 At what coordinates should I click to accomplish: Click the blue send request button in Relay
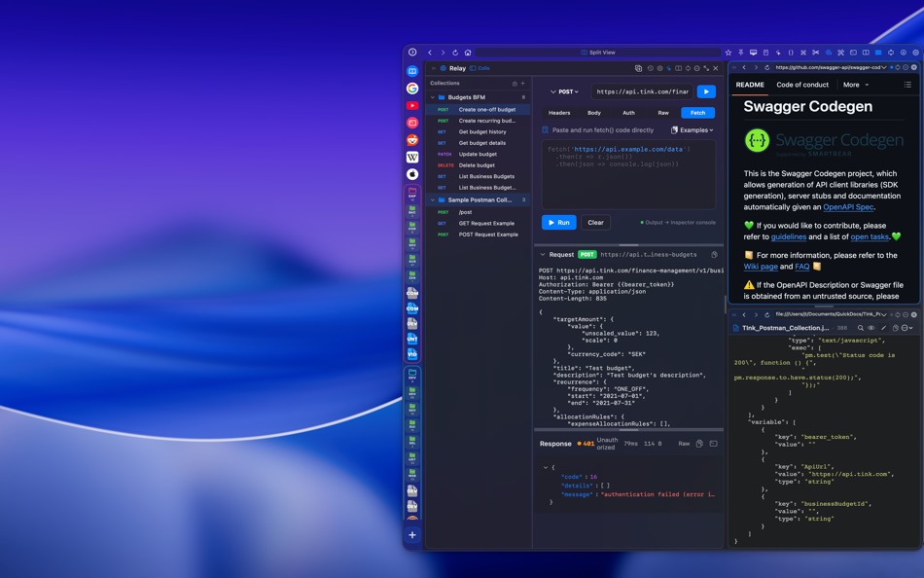(704, 91)
